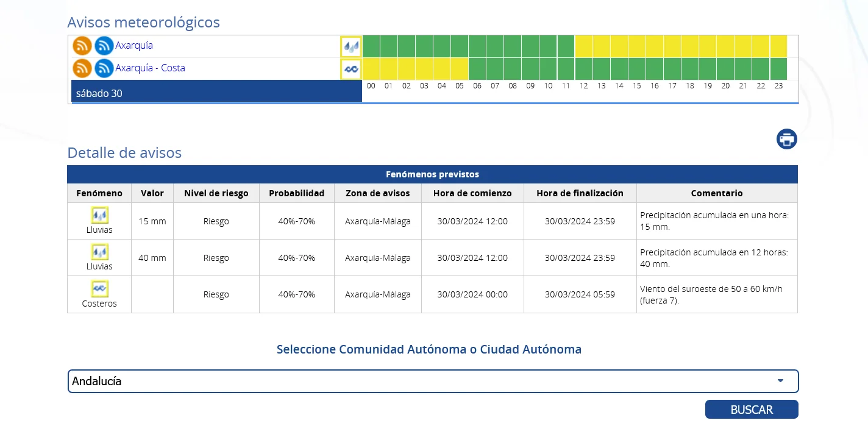The image size is (868, 423).
Task: Print the warnings detail with the printer icon
Action: [787, 139]
